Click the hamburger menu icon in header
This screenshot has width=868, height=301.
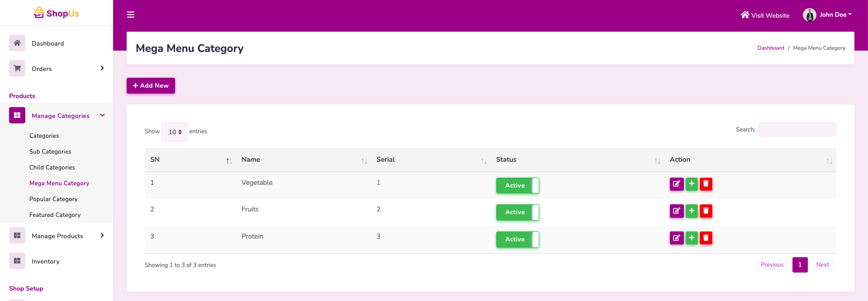[x=131, y=15]
